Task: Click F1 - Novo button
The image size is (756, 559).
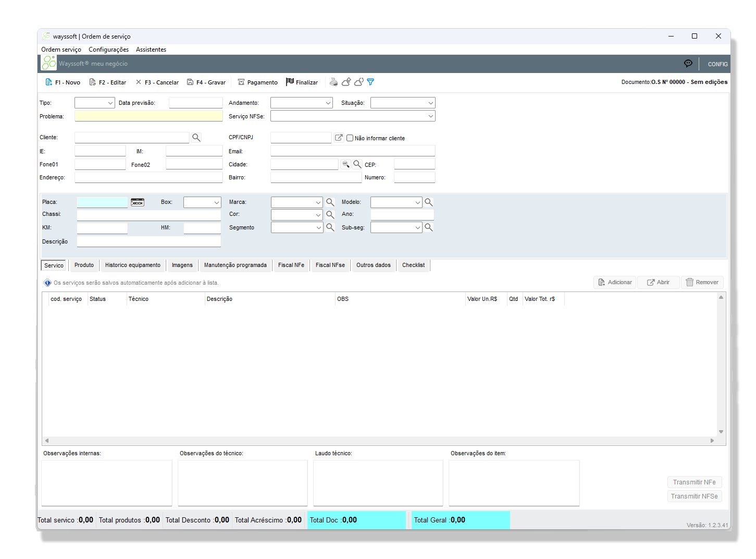Action: (63, 82)
